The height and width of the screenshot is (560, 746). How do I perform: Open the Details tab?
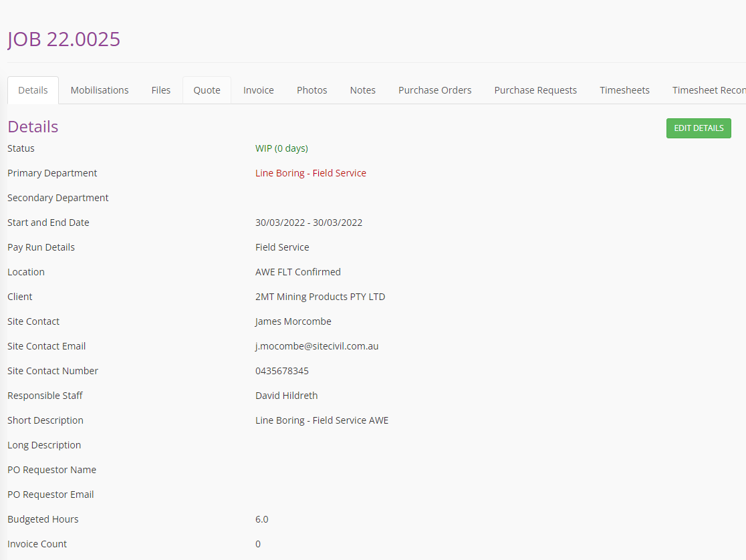coord(33,90)
